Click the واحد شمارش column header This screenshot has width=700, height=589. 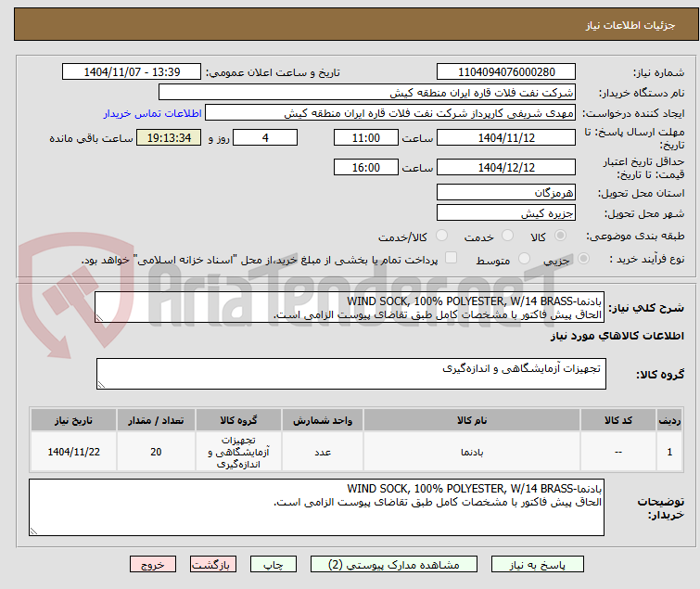[x=323, y=420]
